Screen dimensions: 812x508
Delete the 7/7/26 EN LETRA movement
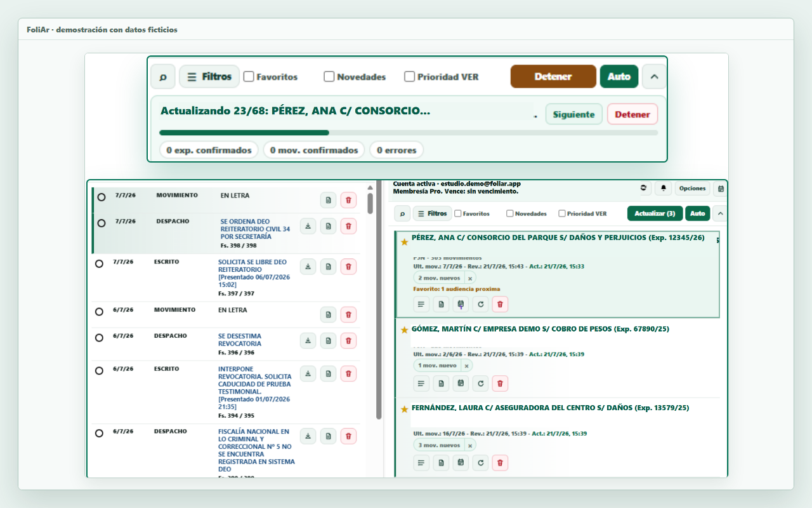click(348, 200)
